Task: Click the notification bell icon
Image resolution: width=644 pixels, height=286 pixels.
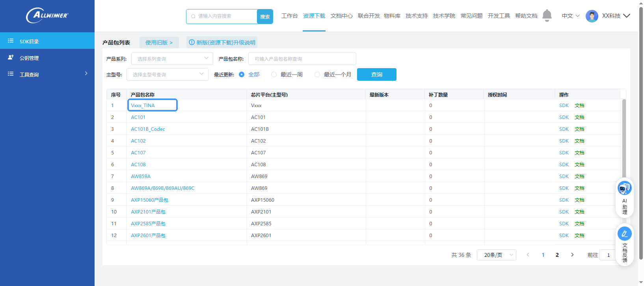Action: pyautogui.click(x=547, y=15)
